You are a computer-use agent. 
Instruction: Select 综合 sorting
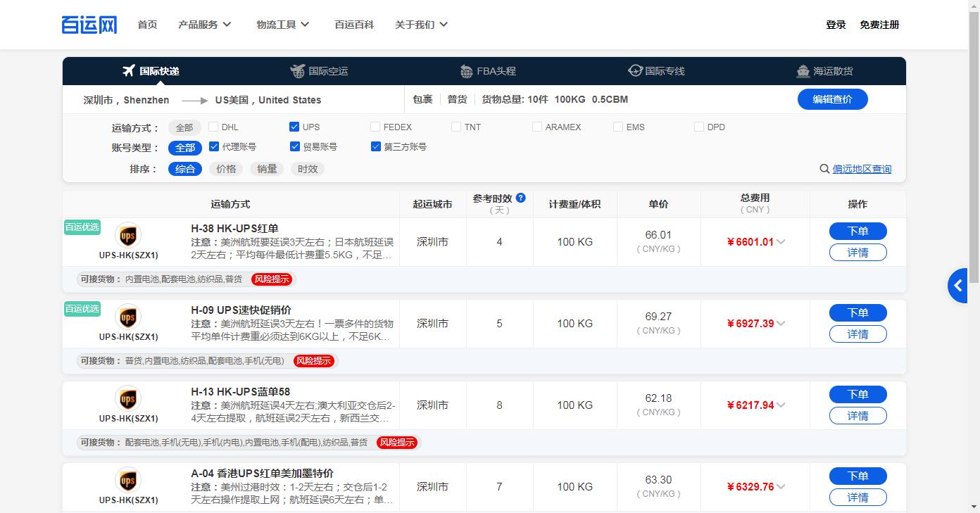[x=185, y=169]
